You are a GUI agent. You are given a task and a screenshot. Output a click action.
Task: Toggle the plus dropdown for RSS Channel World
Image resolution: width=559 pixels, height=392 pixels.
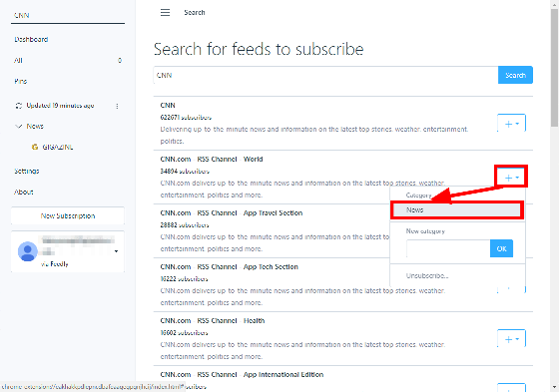511,178
